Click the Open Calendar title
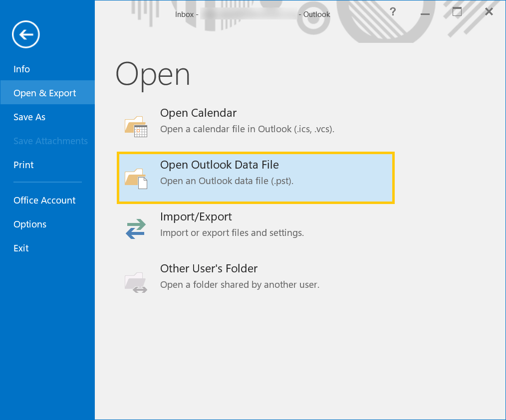This screenshot has height=420, width=506. [198, 113]
